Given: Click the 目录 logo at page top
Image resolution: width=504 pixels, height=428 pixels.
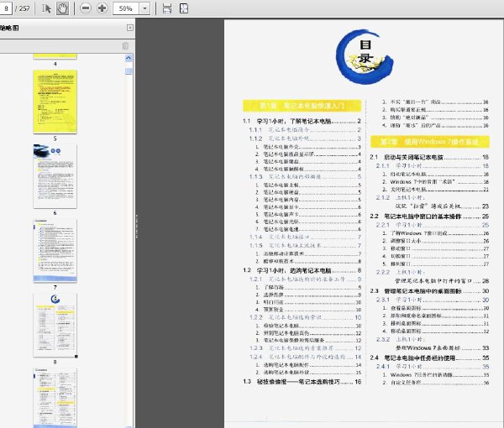Looking at the screenshot, I should [x=365, y=57].
